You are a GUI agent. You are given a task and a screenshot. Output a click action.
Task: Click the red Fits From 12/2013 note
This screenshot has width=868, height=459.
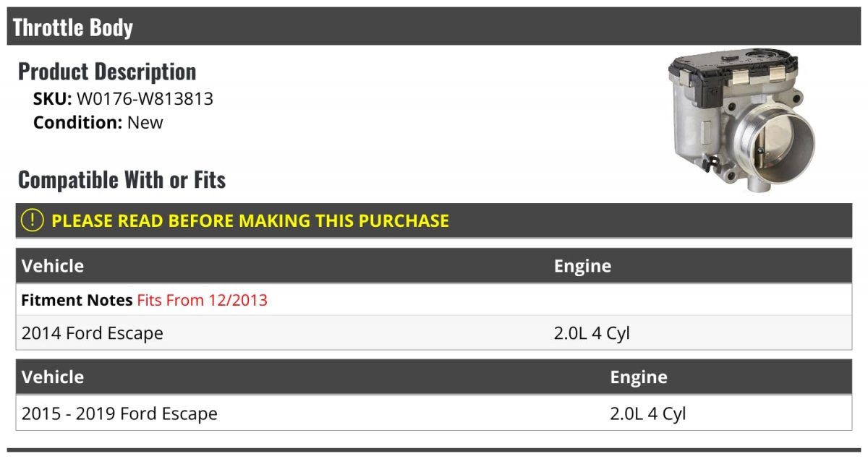(202, 300)
